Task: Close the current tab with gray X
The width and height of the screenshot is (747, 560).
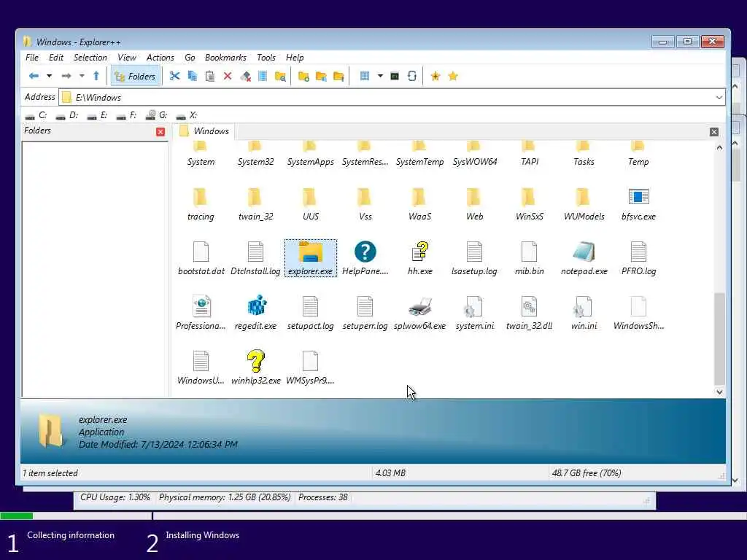Action: (713, 132)
